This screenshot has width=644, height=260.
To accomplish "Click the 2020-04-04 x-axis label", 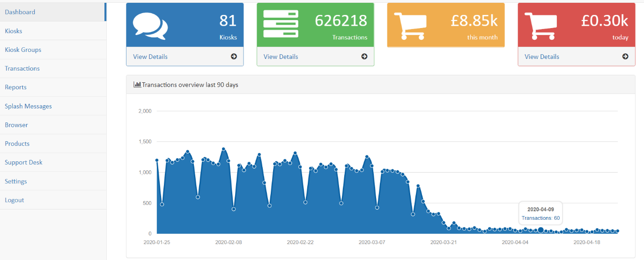I will coord(515,242).
